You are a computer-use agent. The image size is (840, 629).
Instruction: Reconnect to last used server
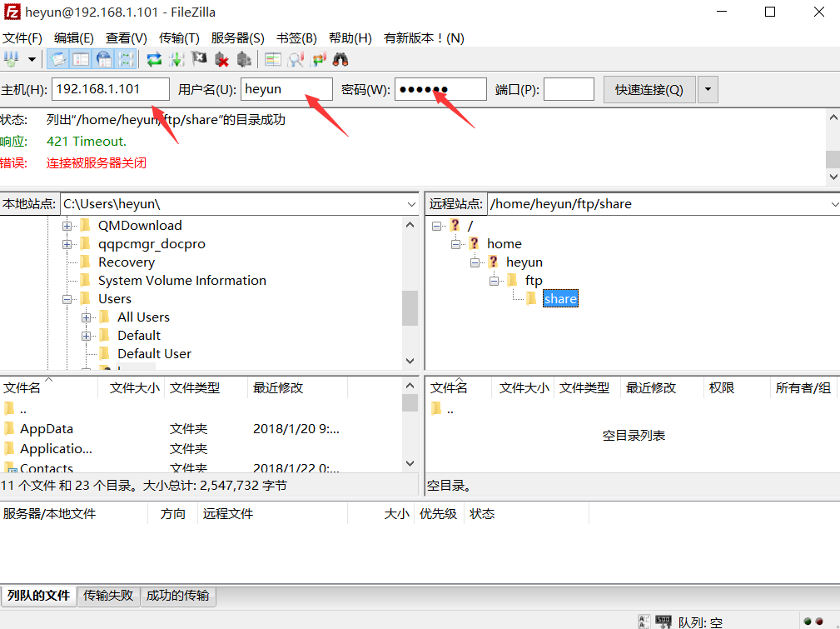[244, 59]
